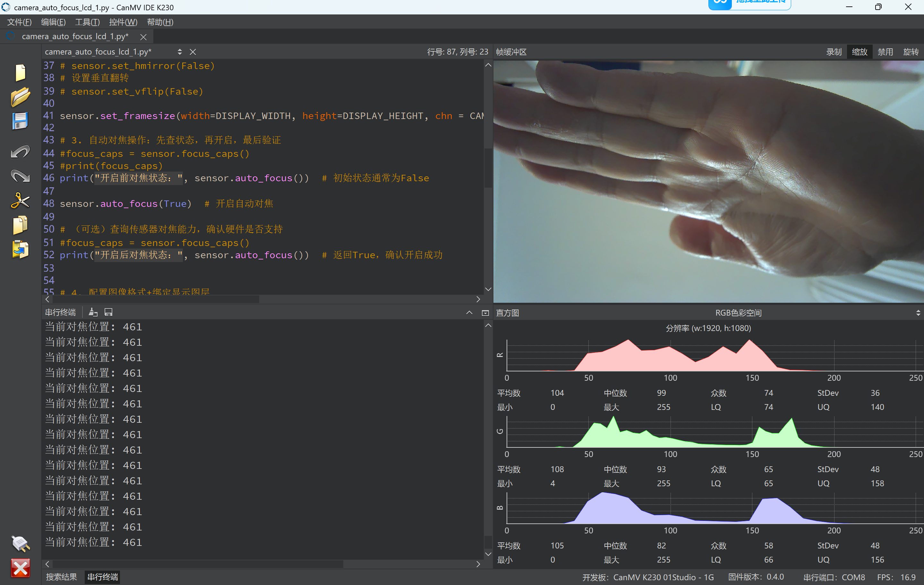924x585 pixels.
Task: Open the 工具(T) menu
Action: 87,22
